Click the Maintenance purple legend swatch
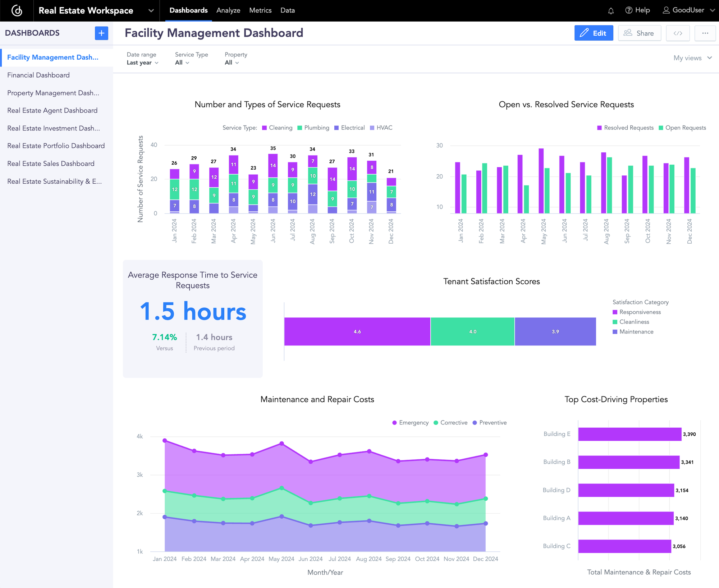The height and width of the screenshot is (588, 719). point(615,331)
